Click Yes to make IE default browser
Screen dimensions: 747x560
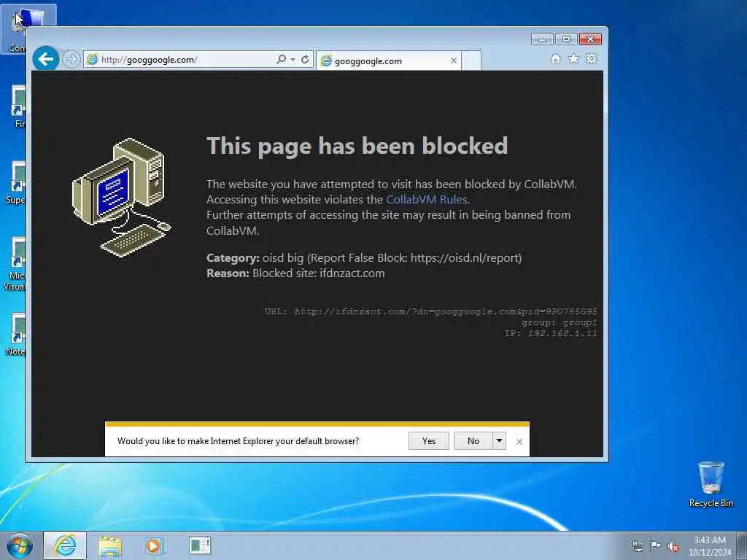pos(429,441)
